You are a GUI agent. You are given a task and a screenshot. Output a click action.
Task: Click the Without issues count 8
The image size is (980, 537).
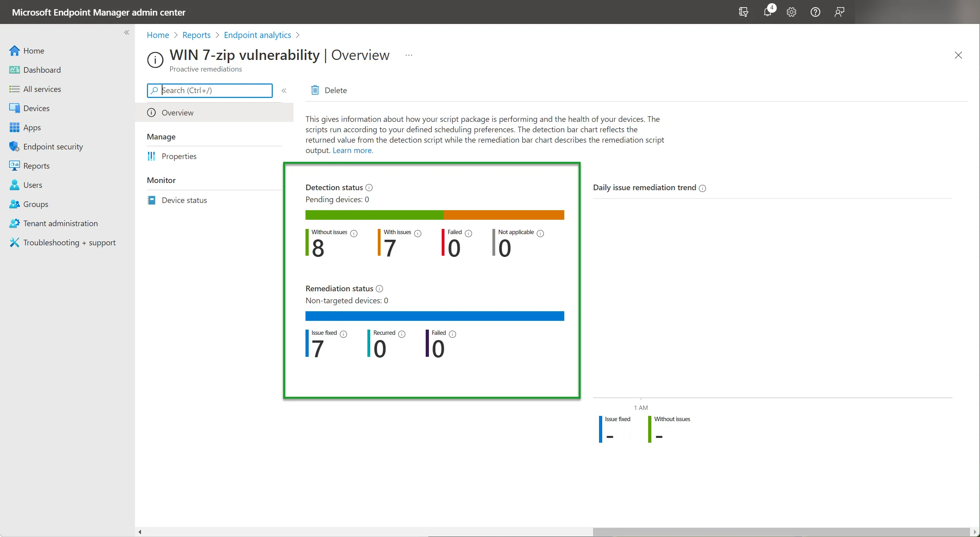(318, 248)
